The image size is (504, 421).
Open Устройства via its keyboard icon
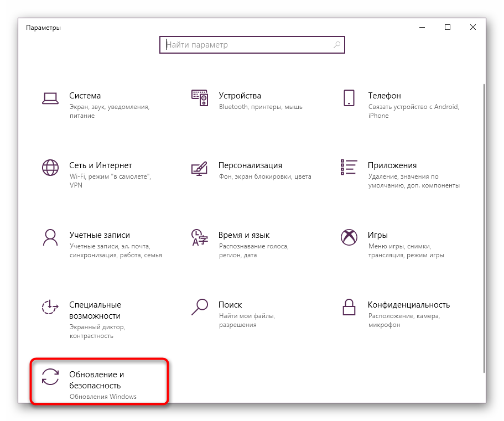[x=199, y=98]
